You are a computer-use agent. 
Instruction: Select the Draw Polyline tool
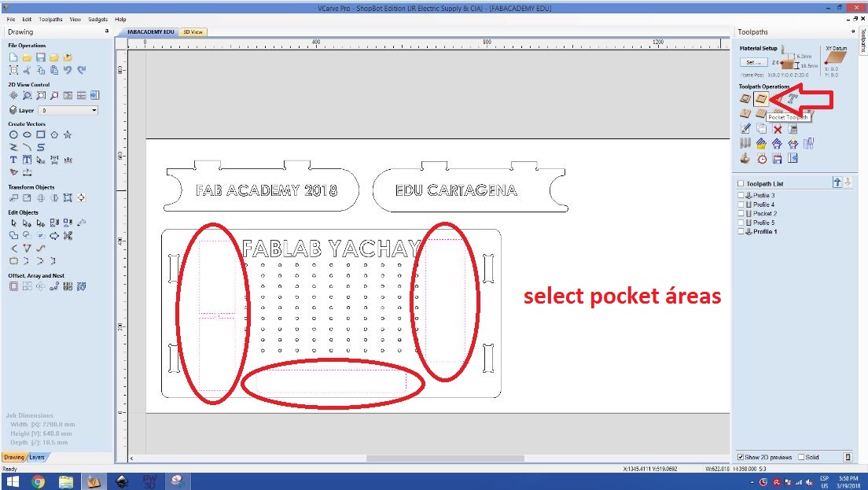point(13,147)
